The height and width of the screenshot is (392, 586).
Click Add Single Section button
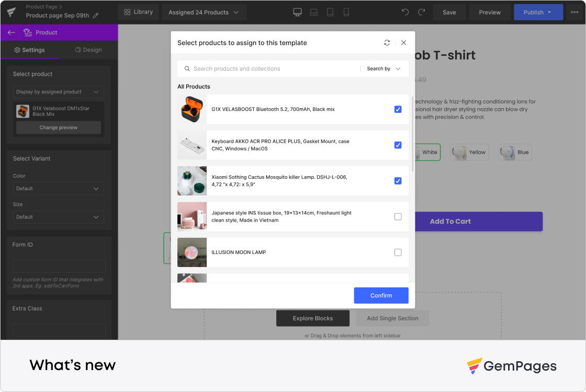pyautogui.click(x=392, y=318)
